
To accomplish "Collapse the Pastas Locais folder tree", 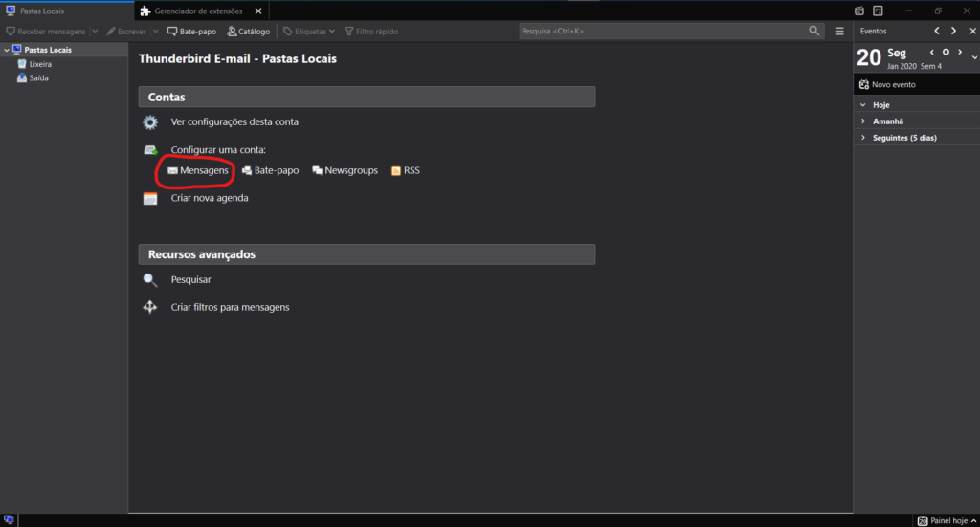I will coord(7,50).
